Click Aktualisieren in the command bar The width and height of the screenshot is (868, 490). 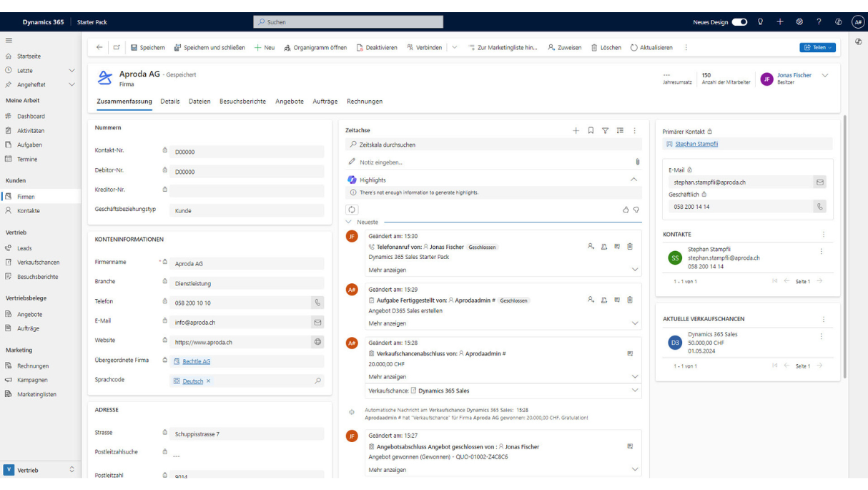coord(651,47)
